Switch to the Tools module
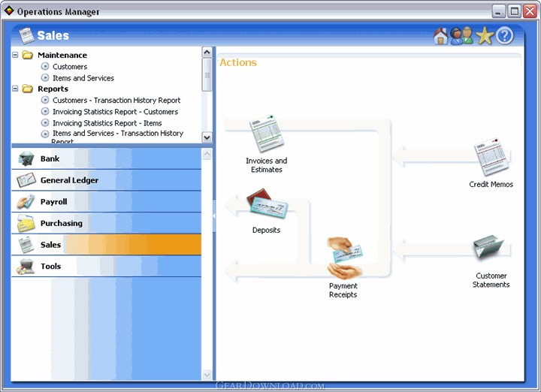Viewport: 541px width, 392px height. [106, 266]
